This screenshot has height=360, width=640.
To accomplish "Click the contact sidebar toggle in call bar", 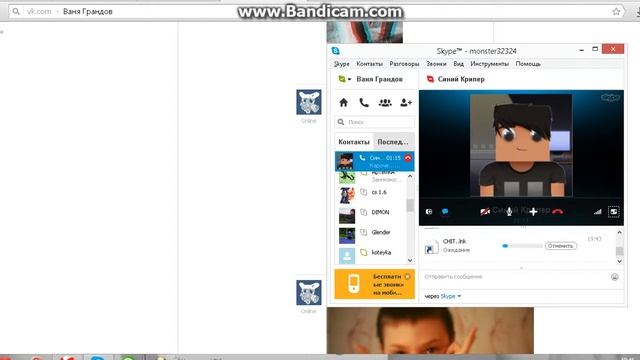I will pyautogui.click(x=429, y=211).
